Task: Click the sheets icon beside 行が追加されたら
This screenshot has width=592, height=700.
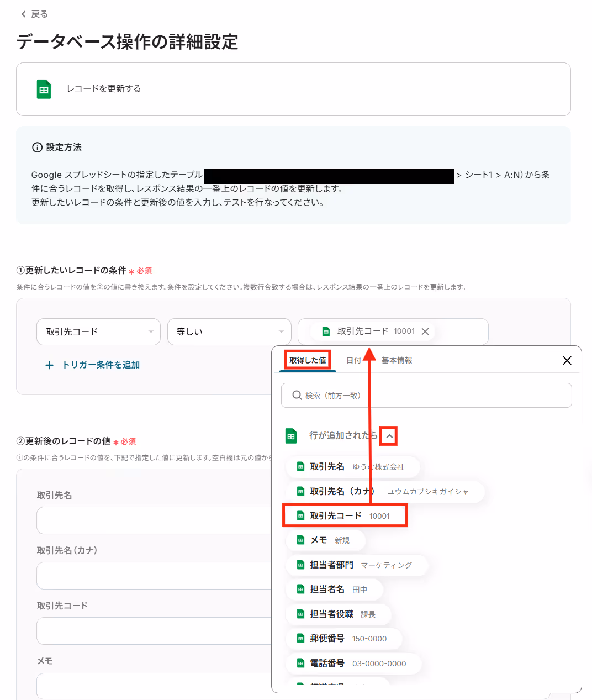Action: [x=291, y=436]
